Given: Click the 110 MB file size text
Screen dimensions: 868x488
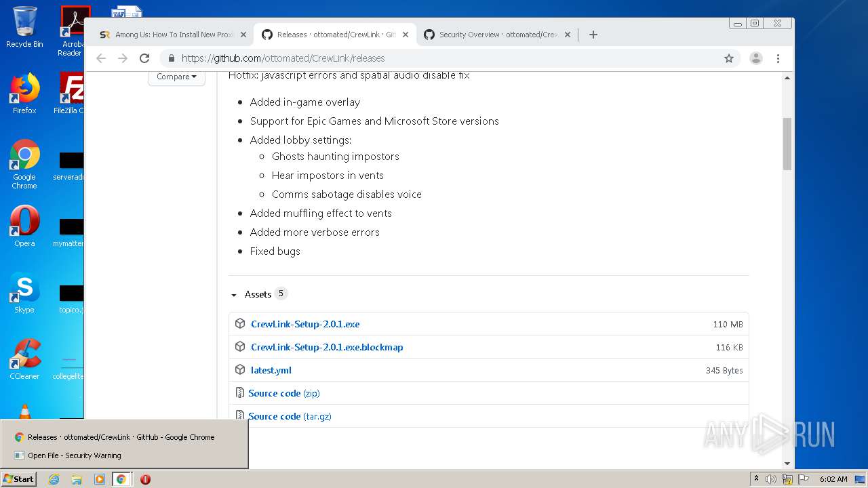Looking at the screenshot, I should pos(728,325).
